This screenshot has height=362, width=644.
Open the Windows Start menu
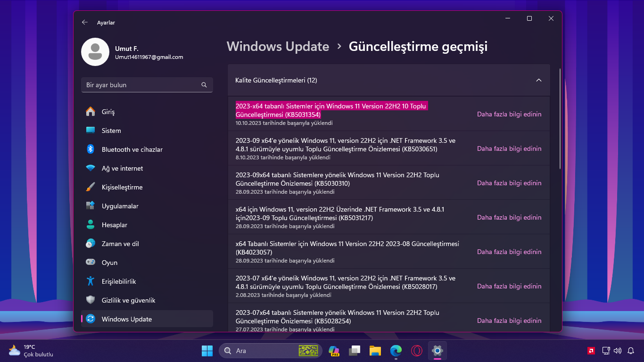point(207,351)
